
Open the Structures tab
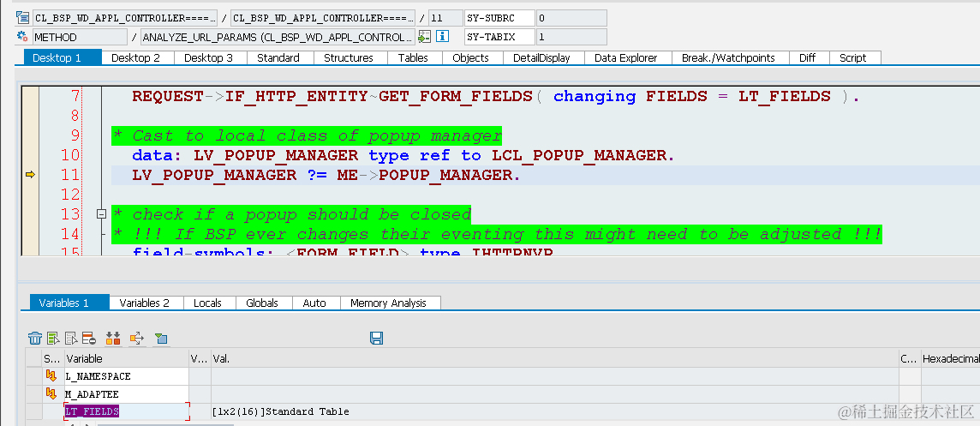click(x=348, y=57)
